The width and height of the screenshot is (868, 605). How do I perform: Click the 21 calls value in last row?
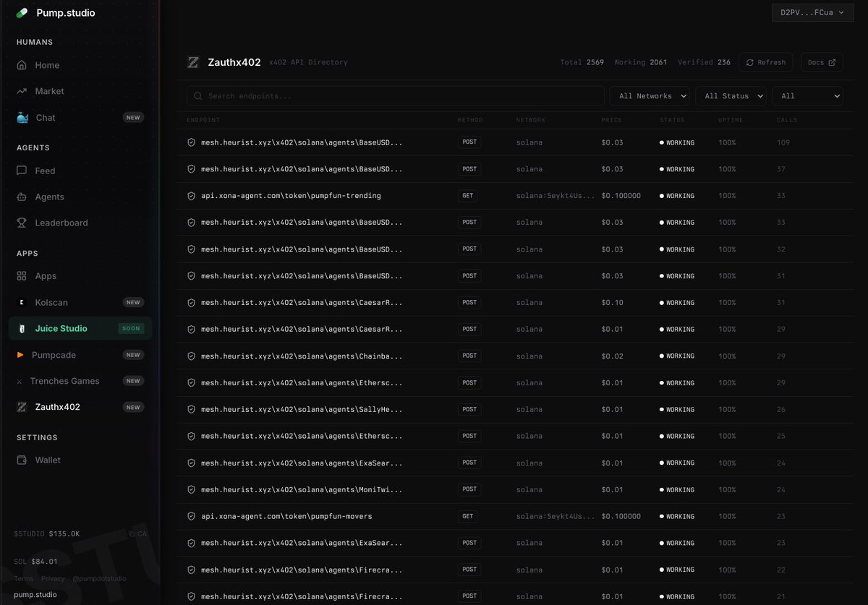click(x=781, y=596)
